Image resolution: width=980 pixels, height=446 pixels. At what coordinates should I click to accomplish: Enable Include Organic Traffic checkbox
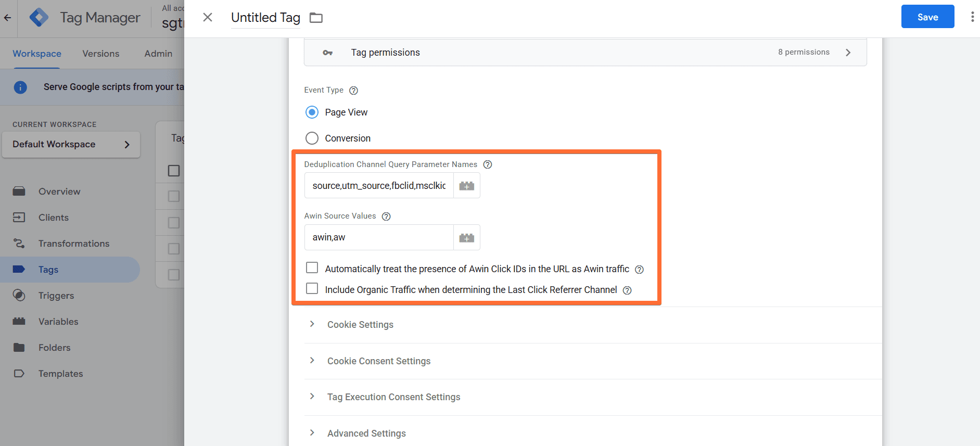312,289
